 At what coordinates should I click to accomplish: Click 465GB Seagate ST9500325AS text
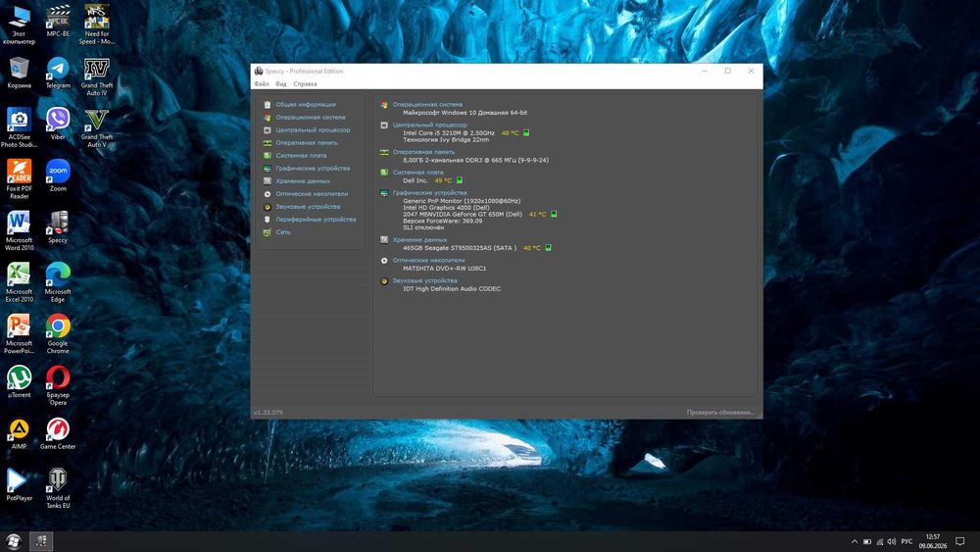[460, 248]
